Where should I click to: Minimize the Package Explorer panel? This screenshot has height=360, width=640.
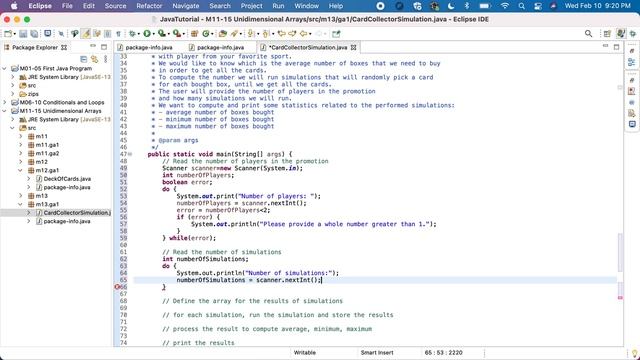(x=93, y=47)
